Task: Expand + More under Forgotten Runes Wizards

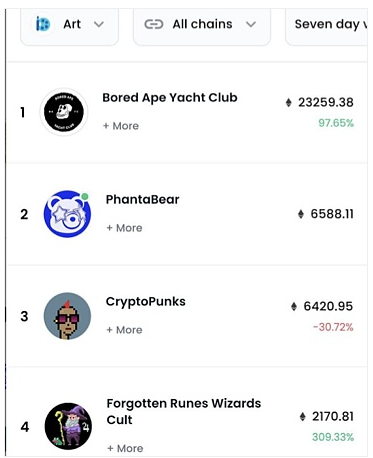Action: (x=125, y=449)
